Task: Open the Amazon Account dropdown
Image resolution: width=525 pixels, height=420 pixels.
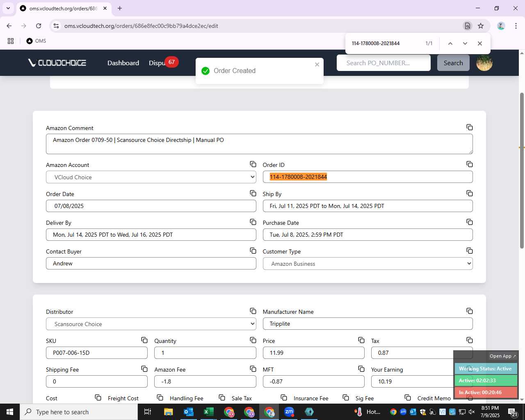Action: point(151,177)
